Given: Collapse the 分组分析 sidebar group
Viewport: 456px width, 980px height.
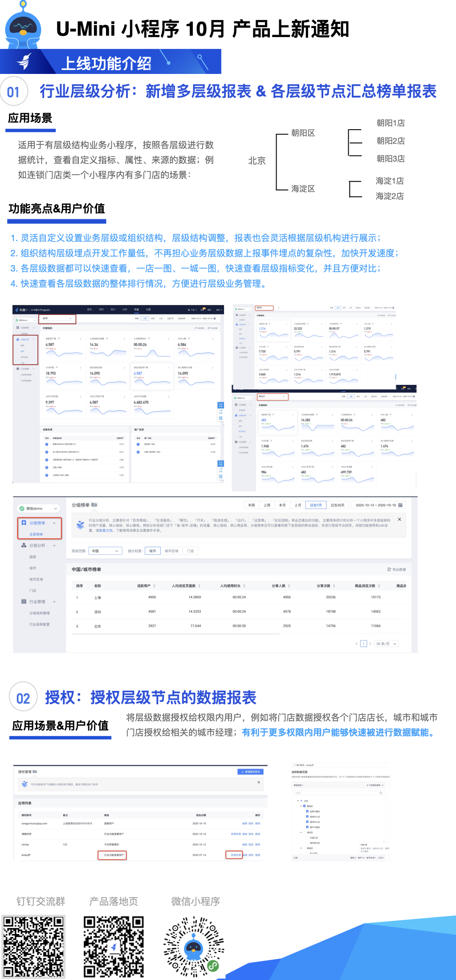Looking at the screenshot, I should click(x=54, y=545).
